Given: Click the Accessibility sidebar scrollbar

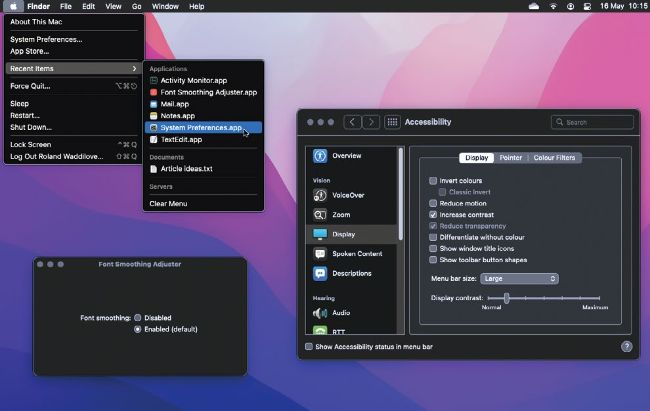Looking at the screenshot, I should (400, 194).
